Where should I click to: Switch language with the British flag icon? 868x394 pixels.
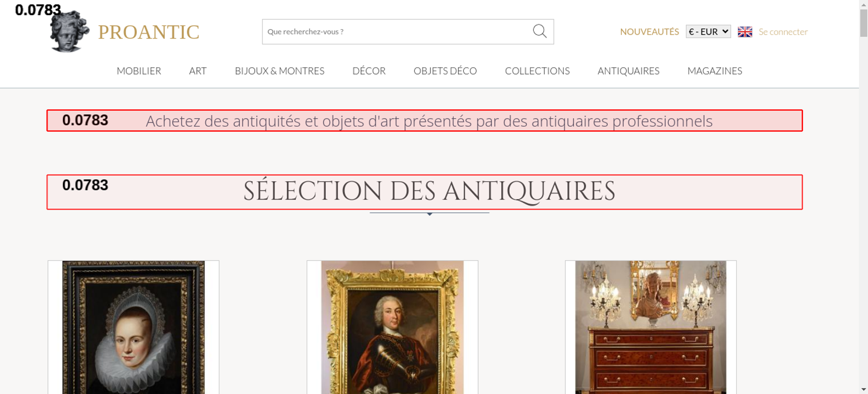pos(745,32)
